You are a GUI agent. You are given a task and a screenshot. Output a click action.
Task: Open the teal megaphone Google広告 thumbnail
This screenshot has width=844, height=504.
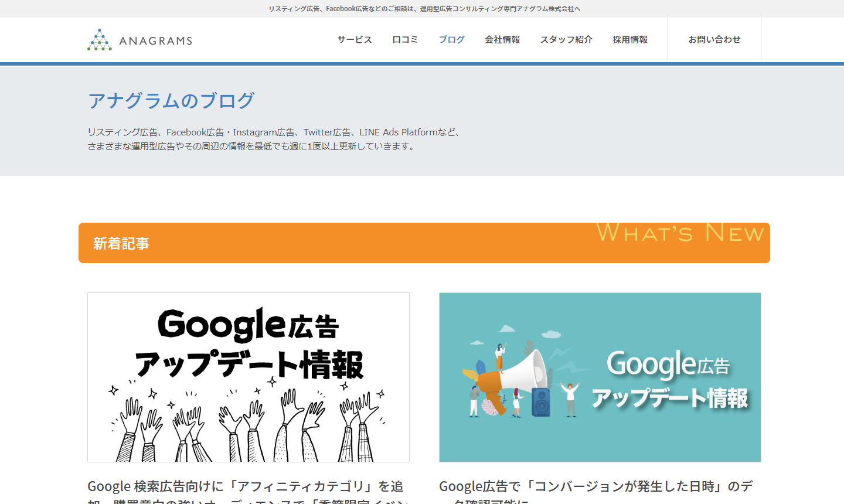600,377
